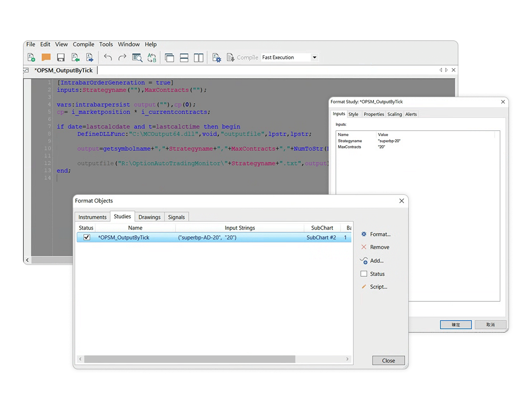Click the Replace (A to B) icon

(x=152, y=57)
